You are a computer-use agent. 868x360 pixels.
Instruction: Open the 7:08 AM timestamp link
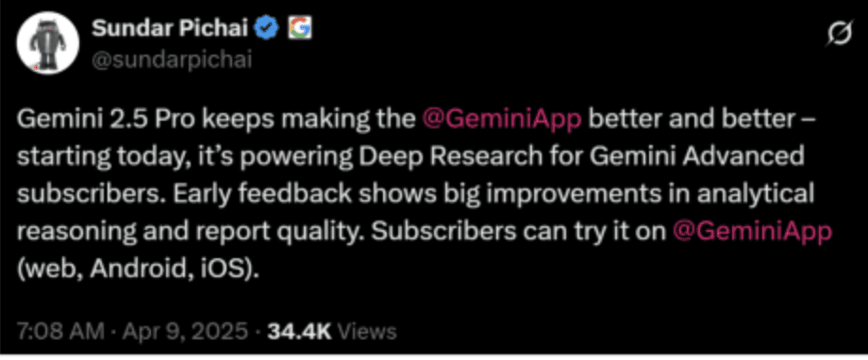coord(60,331)
